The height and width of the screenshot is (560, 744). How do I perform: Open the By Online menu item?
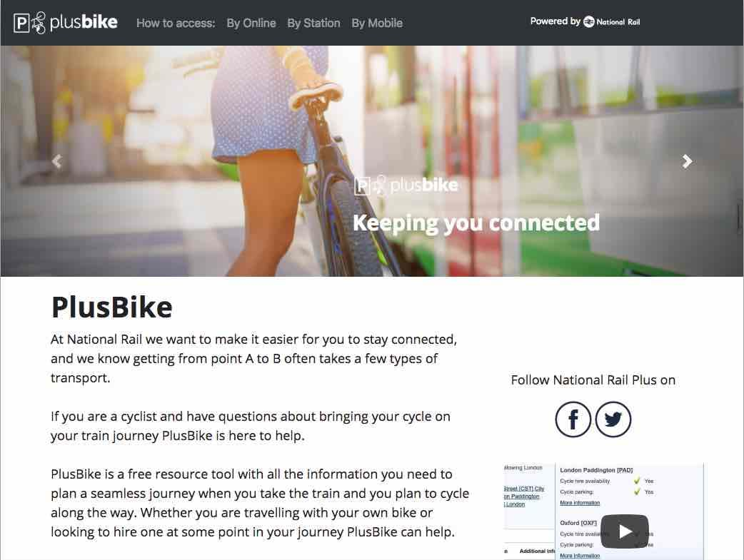(251, 23)
